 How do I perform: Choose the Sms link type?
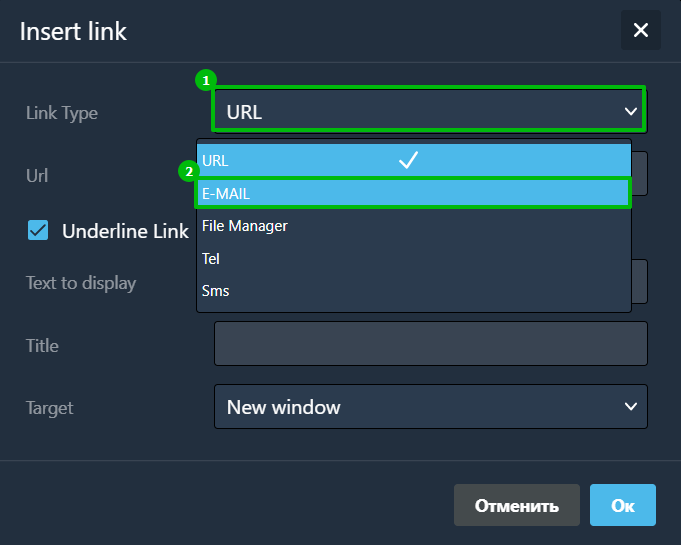pos(414,291)
